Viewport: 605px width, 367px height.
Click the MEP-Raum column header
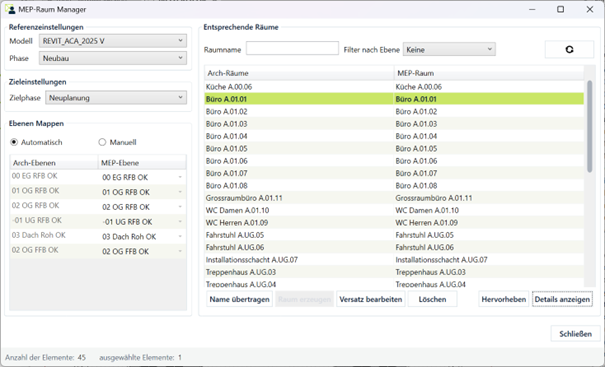point(488,73)
